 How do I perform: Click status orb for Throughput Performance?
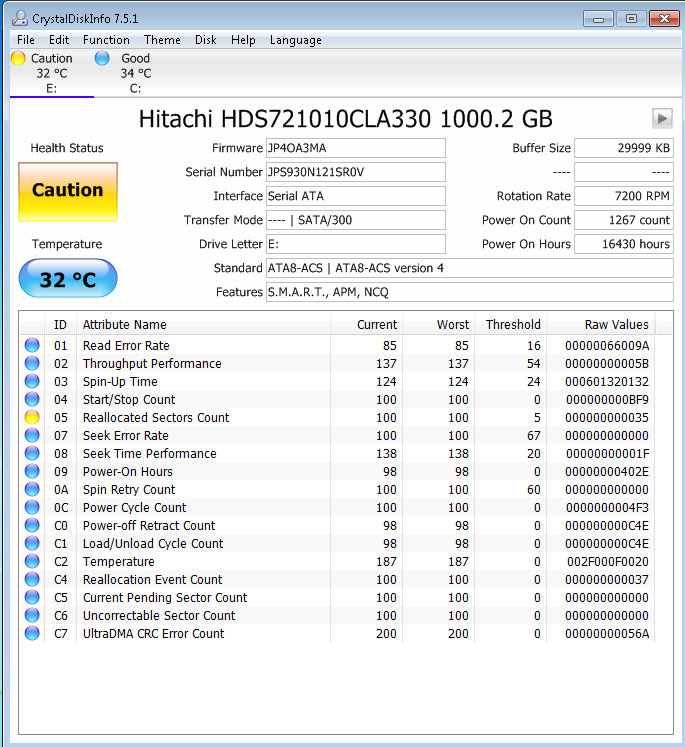(32, 363)
